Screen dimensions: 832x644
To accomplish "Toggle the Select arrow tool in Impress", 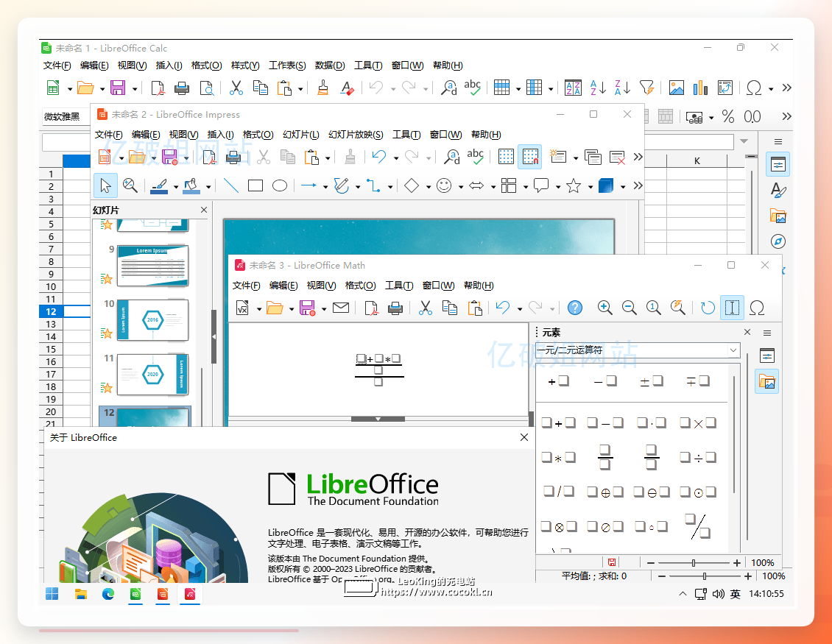I will pos(105,185).
